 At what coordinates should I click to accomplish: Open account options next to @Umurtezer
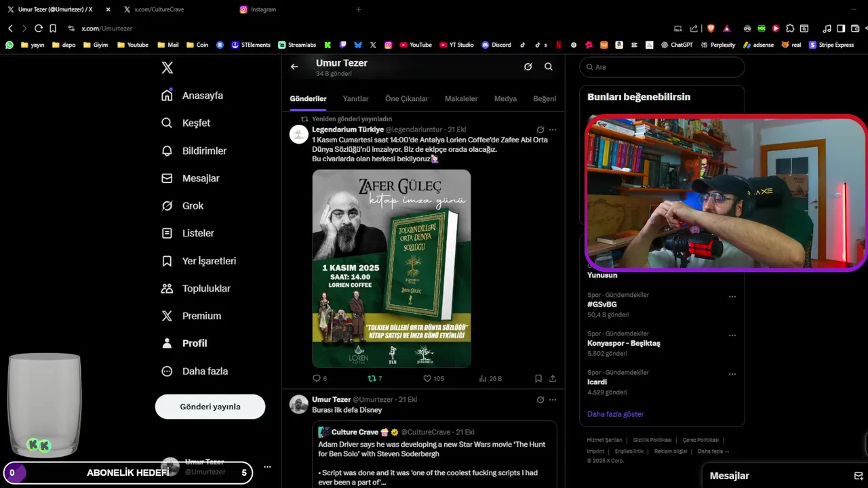[x=267, y=467]
